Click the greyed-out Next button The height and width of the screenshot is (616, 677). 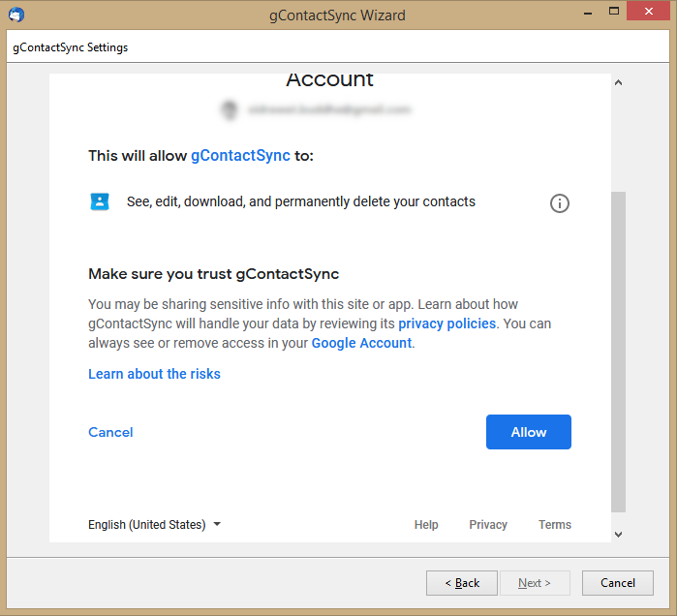[x=535, y=583]
